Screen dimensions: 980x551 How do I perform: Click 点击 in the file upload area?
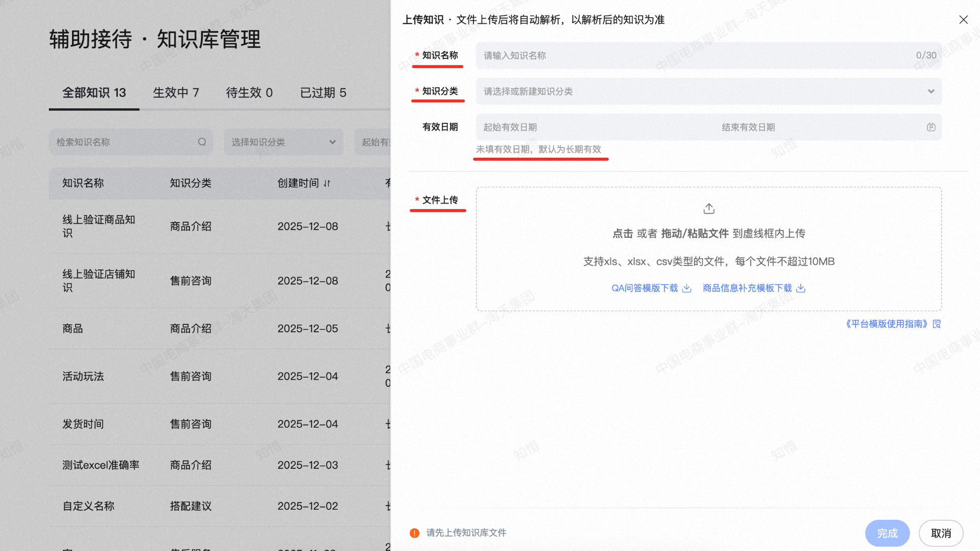tap(622, 234)
